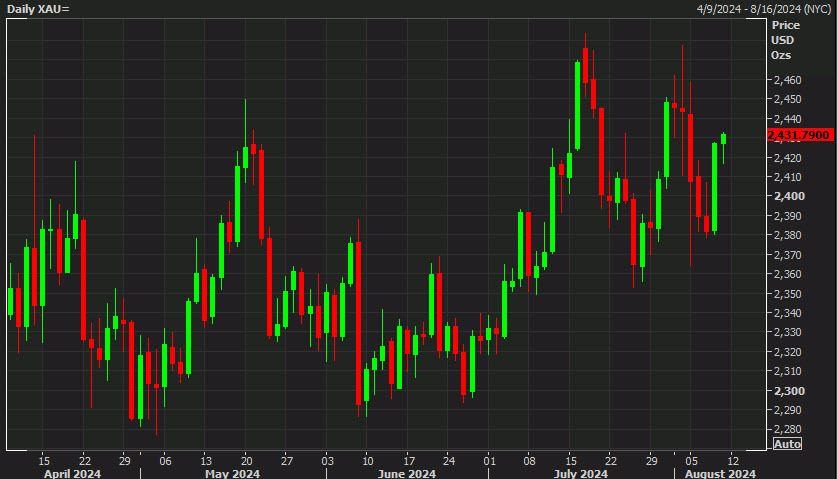The image size is (837, 479).
Task: Click the 03 date label in June
Action: [x=328, y=461]
